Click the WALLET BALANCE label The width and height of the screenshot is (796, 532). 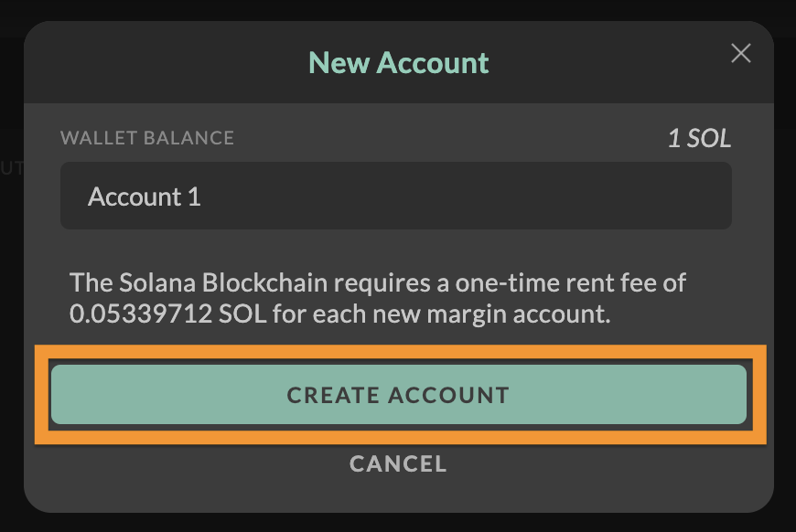(147, 138)
